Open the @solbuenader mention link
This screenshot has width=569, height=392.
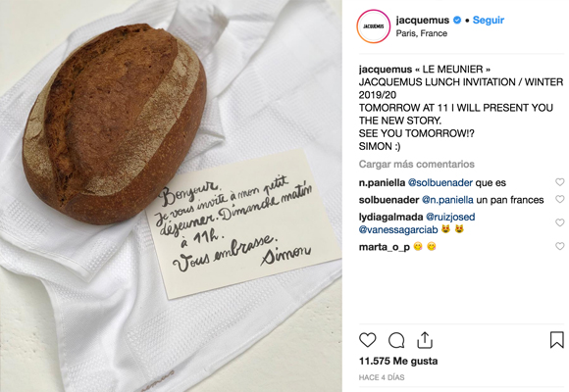(440, 182)
